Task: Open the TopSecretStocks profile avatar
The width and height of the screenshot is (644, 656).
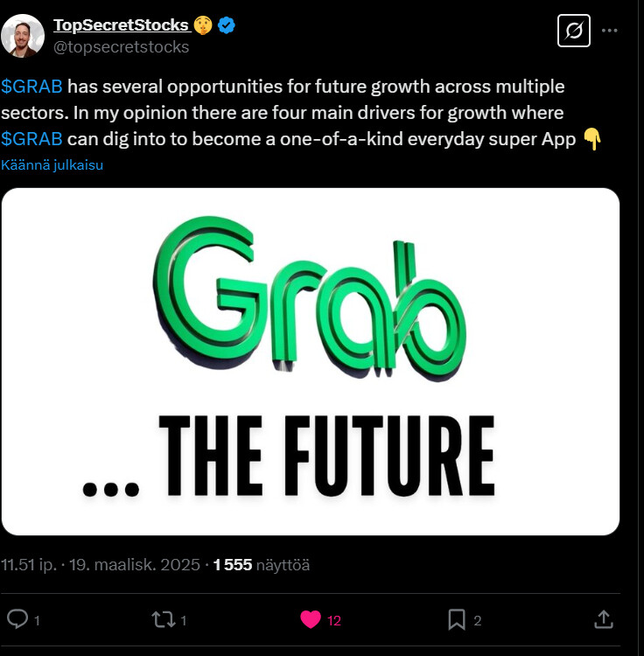Action: pos(23,36)
